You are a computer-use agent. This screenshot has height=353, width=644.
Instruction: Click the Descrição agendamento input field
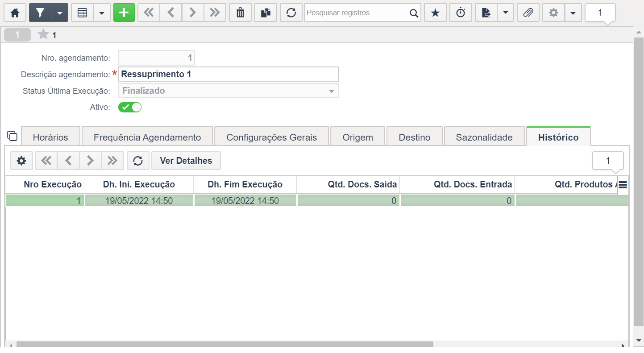[229, 74]
